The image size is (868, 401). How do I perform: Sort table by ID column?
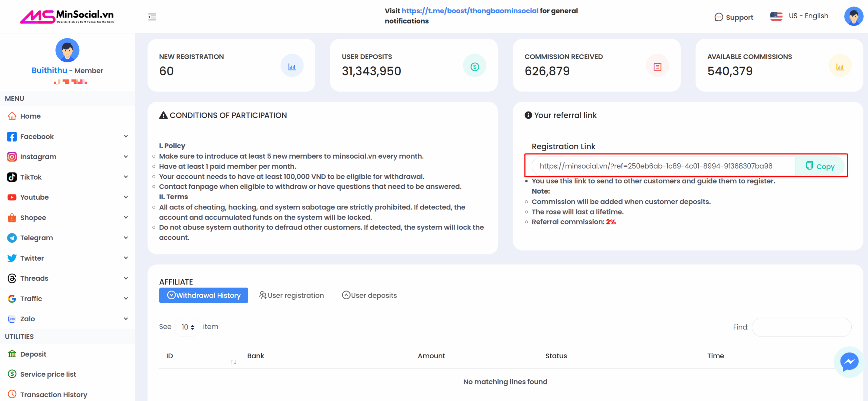point(201,356)
